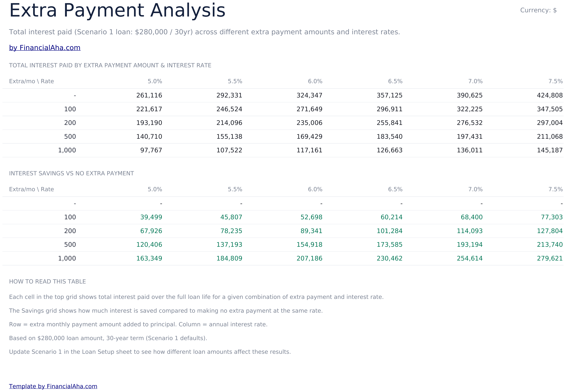Select cell 246,524

tap(229, 109)
